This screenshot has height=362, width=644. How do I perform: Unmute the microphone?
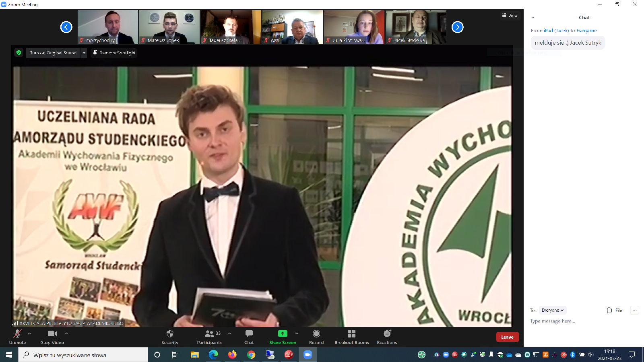[17, 337]
